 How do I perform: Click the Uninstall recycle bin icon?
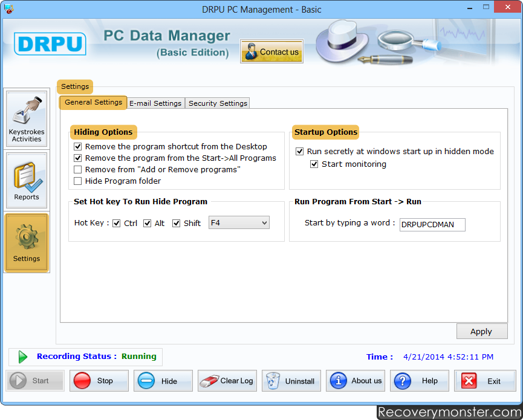[273, 381]
